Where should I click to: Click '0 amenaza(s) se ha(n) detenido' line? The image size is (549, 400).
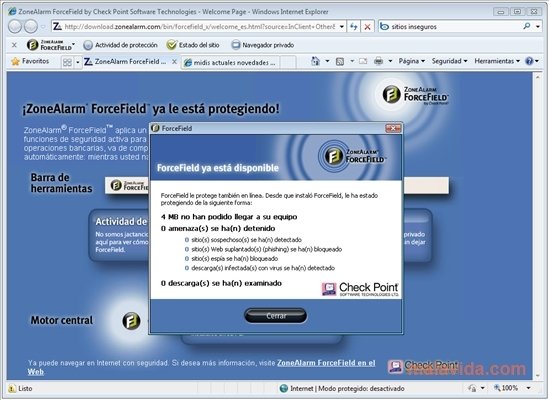(x=218, y=228)
